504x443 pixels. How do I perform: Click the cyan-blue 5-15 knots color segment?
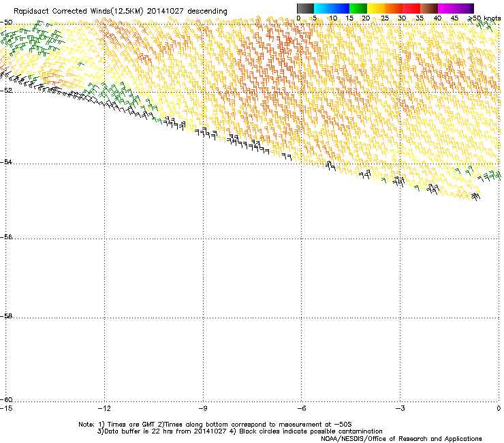coord(332,8)
